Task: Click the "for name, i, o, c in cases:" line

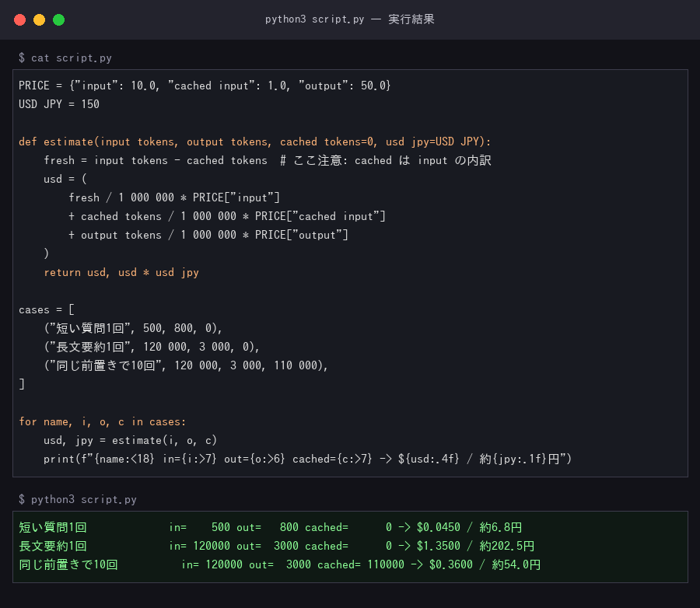Action: point(102,422)
